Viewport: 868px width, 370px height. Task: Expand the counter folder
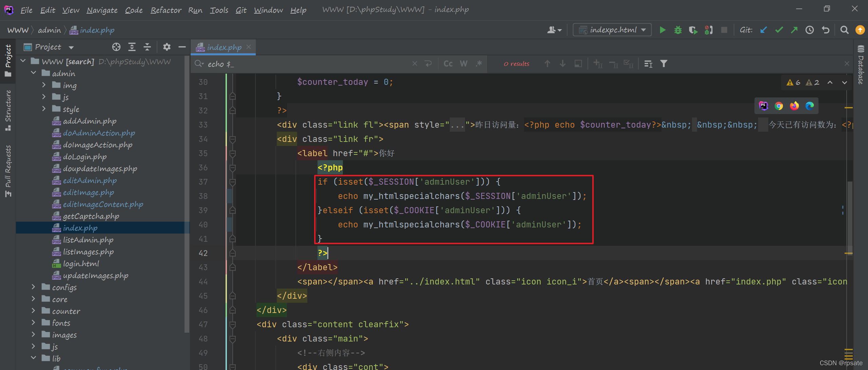tap(33, 311)
